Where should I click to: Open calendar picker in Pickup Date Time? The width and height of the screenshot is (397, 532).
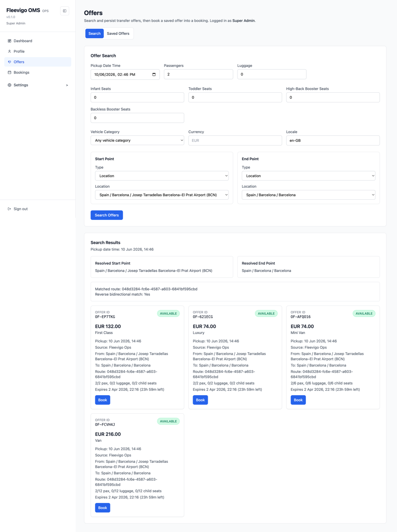click(154, 74)
